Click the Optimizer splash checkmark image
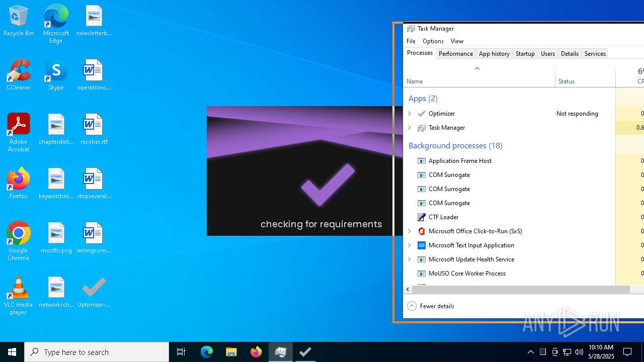Viewport: 644px width, 362px height. click(328, 185)
